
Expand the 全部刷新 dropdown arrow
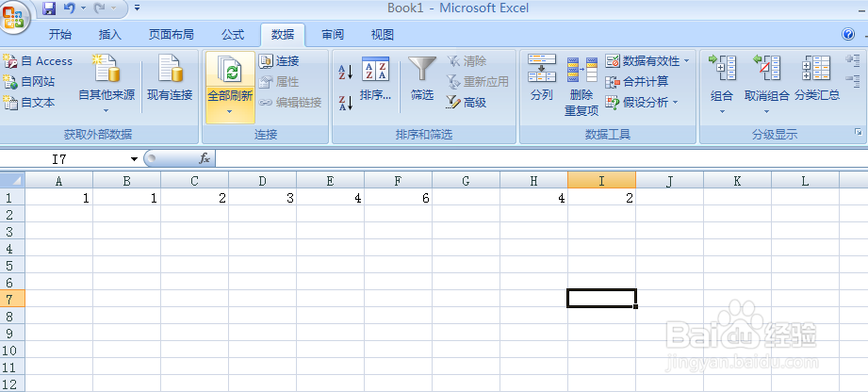(x=229, y=111)
